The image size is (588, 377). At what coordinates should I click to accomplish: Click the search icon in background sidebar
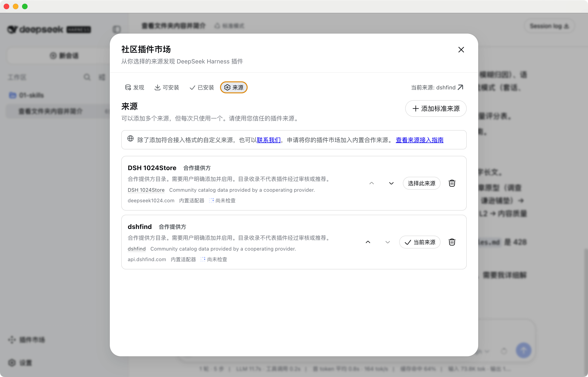[87, 77]
